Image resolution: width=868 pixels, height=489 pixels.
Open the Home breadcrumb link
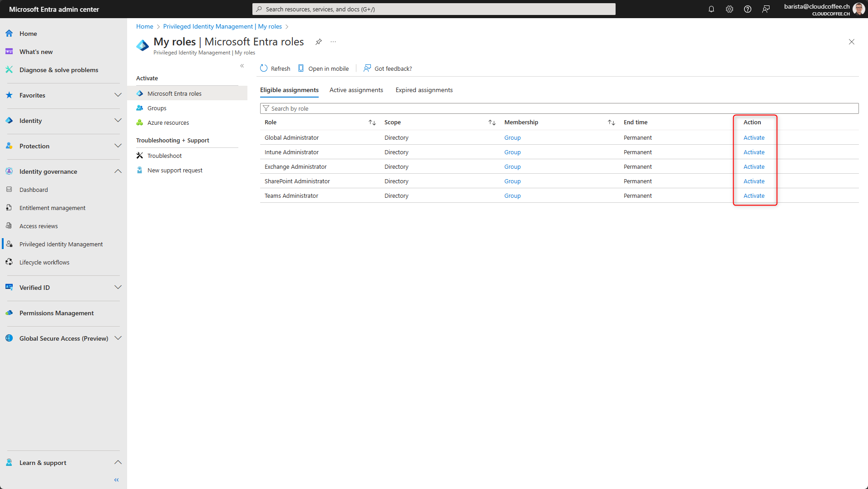(x=145, y=26)
